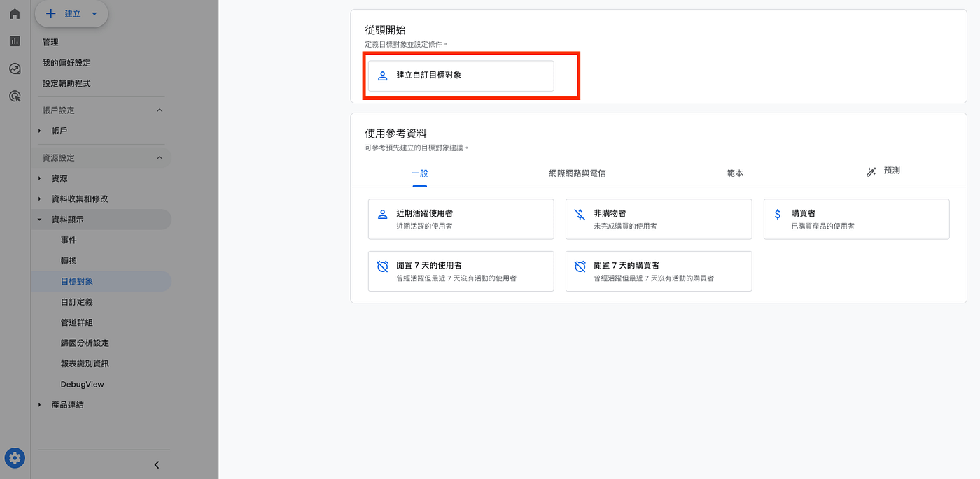Screen dimensions: 980x479
Task: Choose the 閒置 7 天的使用者 audience card
Action: (461, 271)
